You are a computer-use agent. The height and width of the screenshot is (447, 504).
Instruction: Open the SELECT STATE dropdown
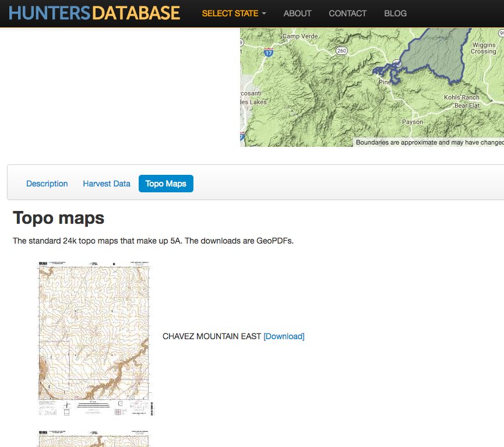click(x=232, y=13)
